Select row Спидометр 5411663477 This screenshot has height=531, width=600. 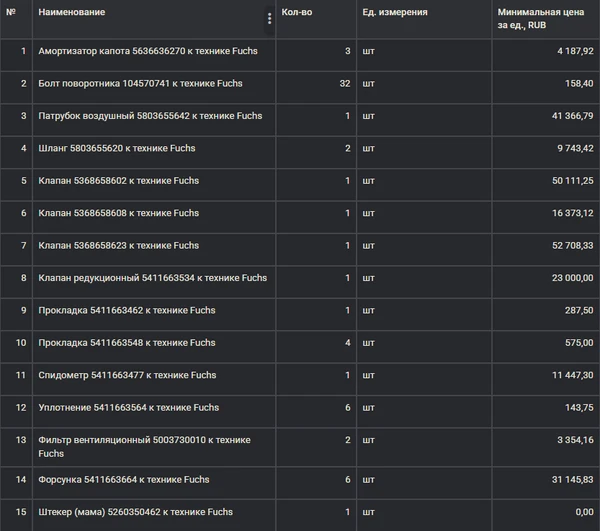(300, 379)
